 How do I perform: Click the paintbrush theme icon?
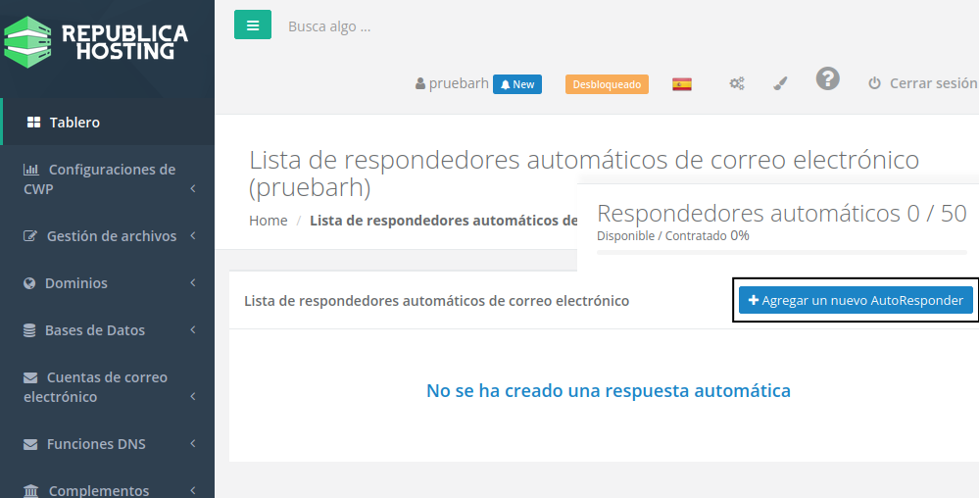click(780, 84)
